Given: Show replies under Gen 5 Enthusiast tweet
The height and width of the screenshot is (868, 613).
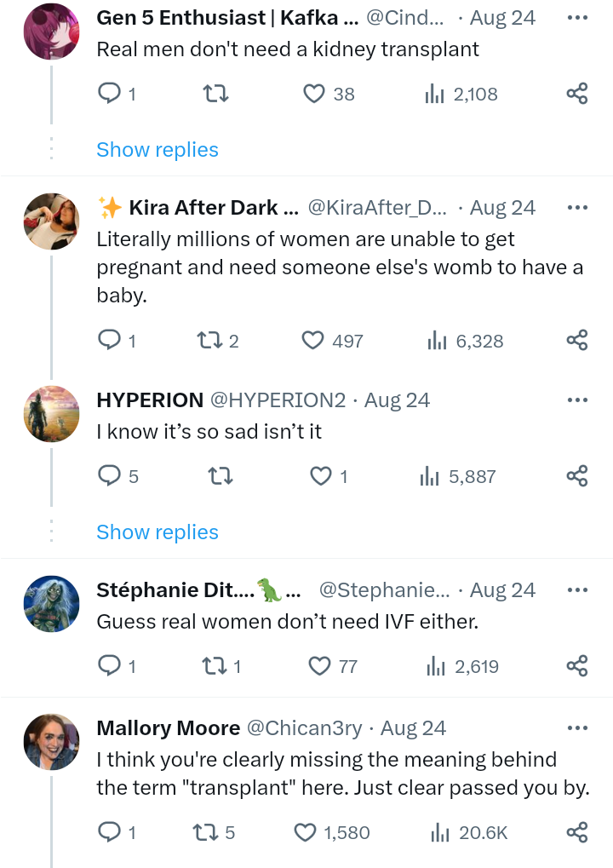Looking at the screenshot, I should 158,150.
